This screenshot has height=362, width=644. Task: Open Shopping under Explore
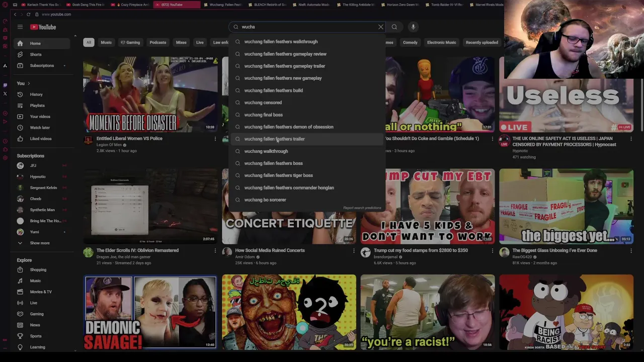pos(42,269)
